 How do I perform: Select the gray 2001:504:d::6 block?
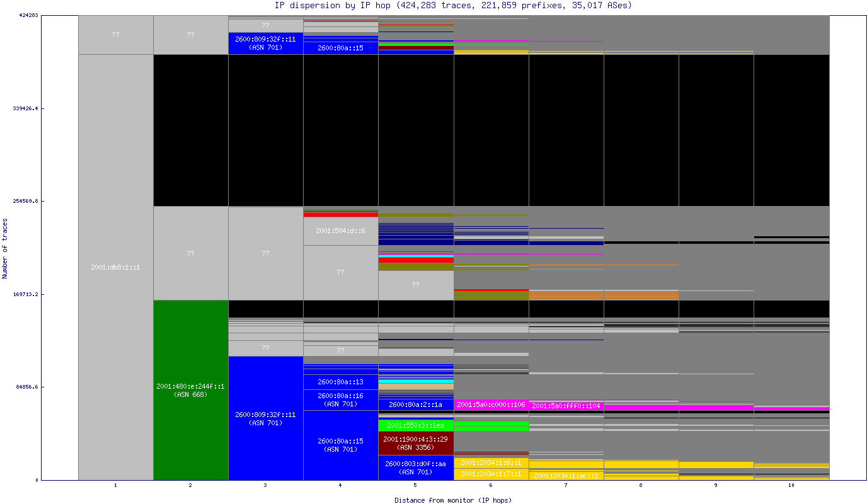coord(341,231)
